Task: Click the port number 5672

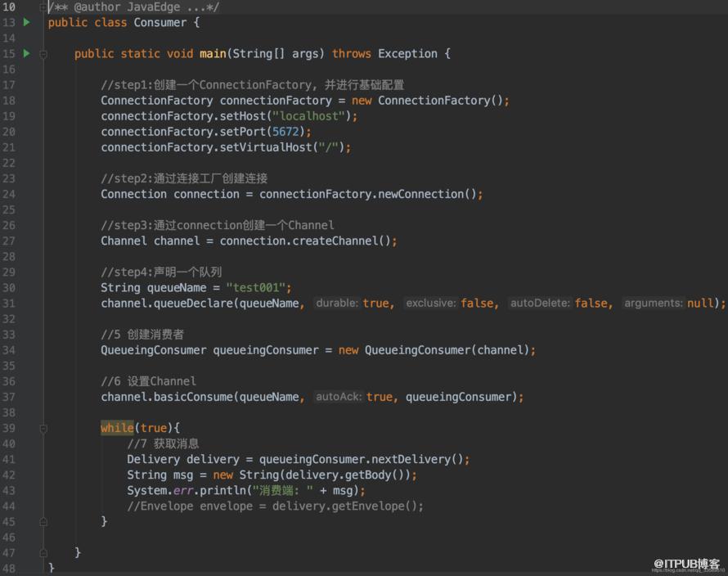Action: 285,132
